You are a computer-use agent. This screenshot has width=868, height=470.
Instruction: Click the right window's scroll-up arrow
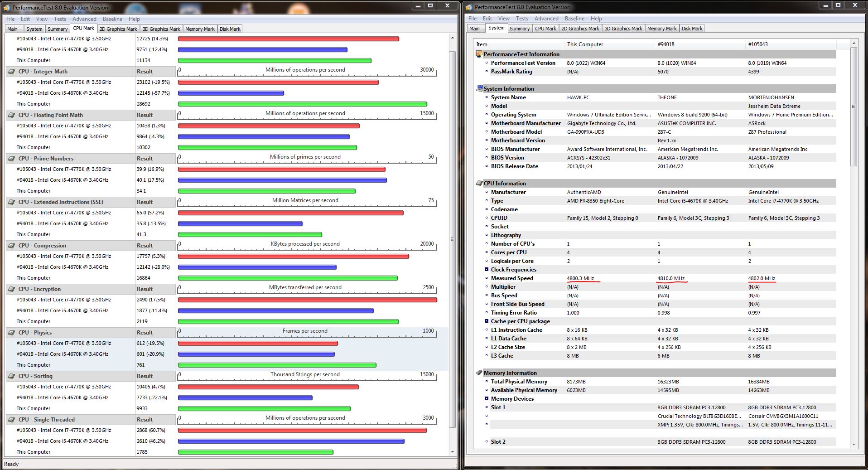(854, 43)
